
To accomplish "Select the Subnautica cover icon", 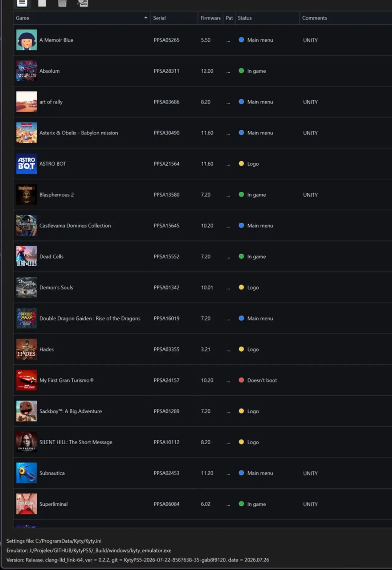I will [x=26, y=473].
